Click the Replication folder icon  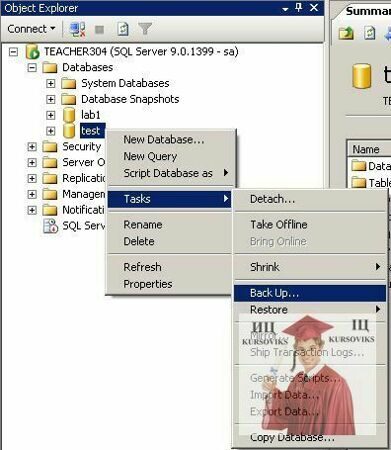pyautogui.click(x=50, y=178)
